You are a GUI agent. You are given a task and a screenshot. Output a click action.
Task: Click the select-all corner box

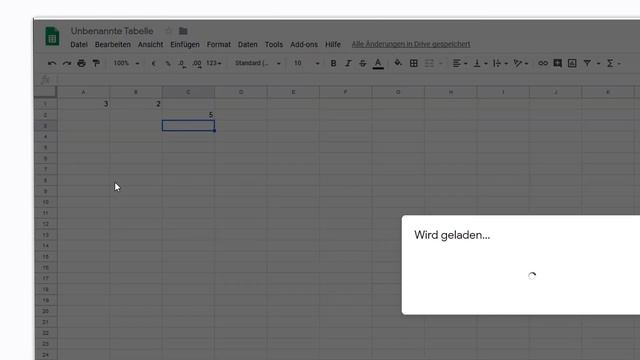[x=46, y=92]
